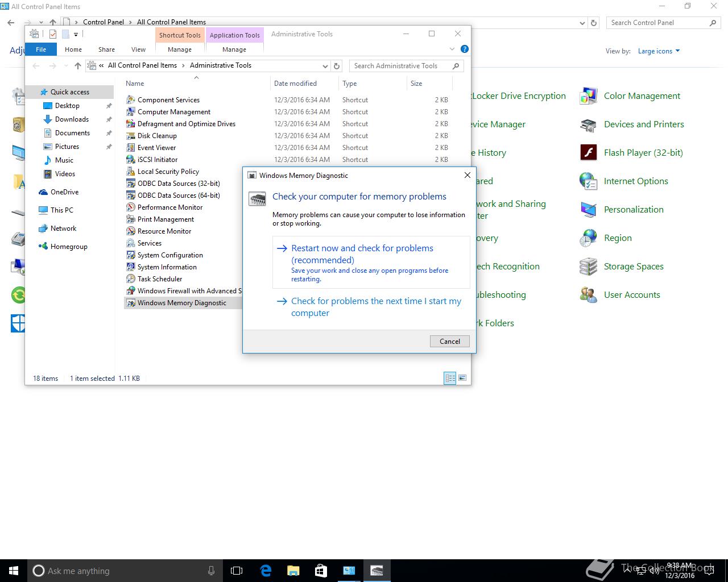
Task: Open the Event Viewer shortcut icon
Action: click(131, 148)
